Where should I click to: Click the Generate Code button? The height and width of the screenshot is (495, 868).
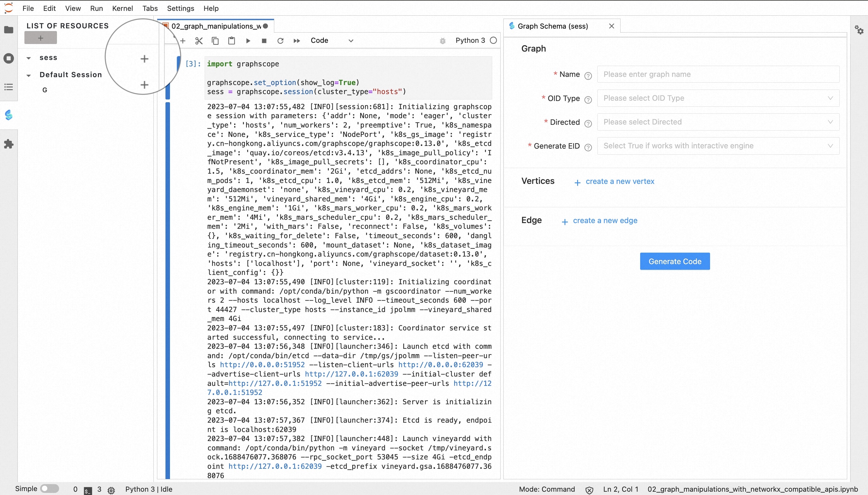tap(674, 261)
